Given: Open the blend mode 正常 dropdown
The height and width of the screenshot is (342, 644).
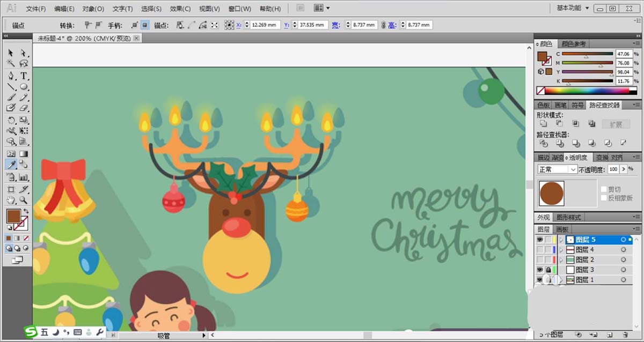Looking at the screenshot, I should click(557, 169).
